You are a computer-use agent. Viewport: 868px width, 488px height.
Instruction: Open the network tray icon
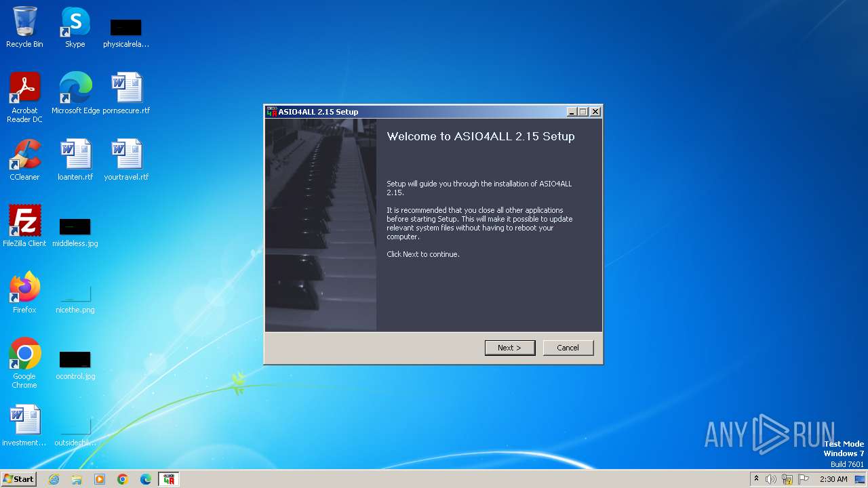tap(787, 479)
